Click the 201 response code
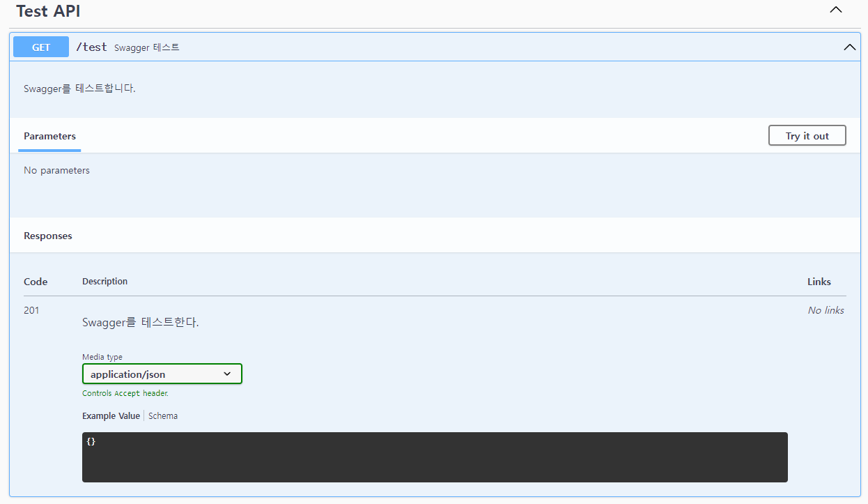The width and height of the screenshot is (868, 504). pyautogui.click(x=31, y=310)
